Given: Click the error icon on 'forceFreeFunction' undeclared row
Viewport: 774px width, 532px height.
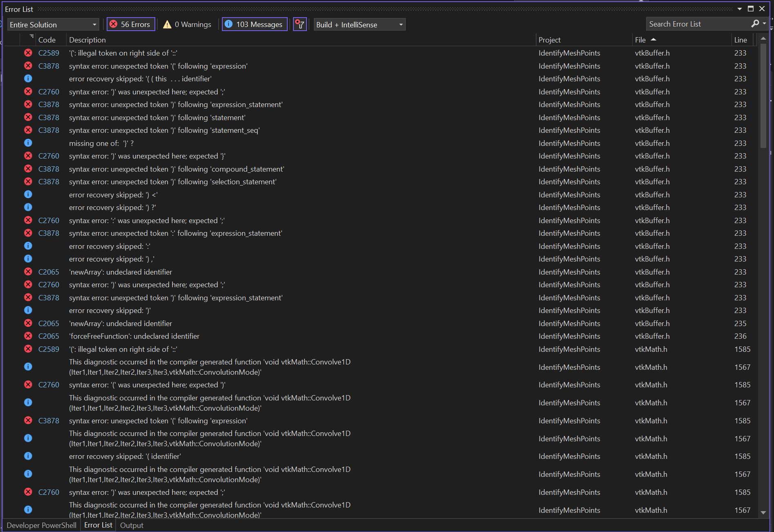Looking at the screenshot, I should tap(28, 336).
